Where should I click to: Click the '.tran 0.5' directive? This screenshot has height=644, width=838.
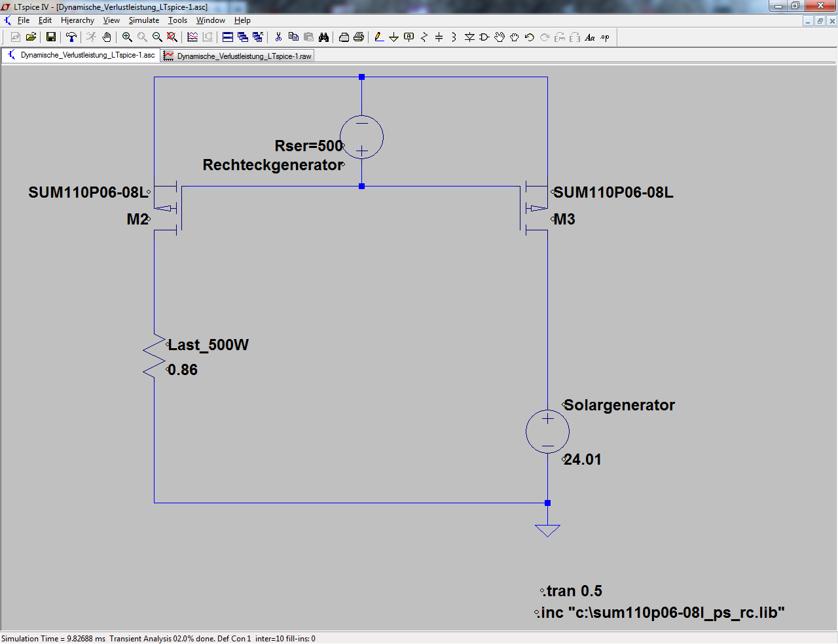coord(572,591)
